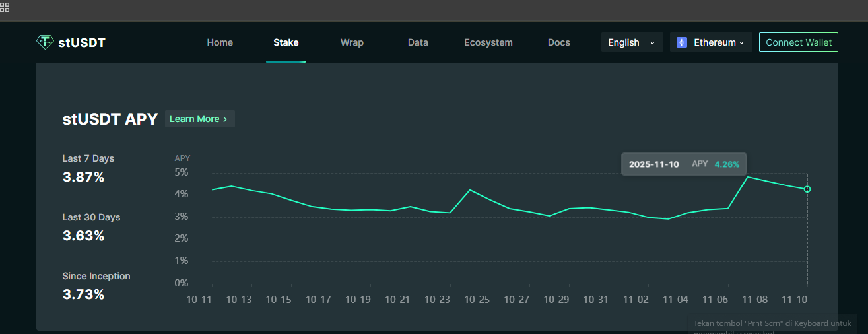Click the Since Inception label
This screenshot has height=334, width=868.
(96, 276)
